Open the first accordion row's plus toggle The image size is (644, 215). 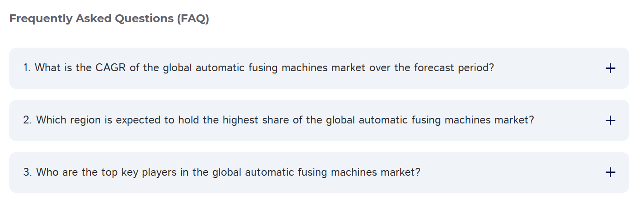610,68
